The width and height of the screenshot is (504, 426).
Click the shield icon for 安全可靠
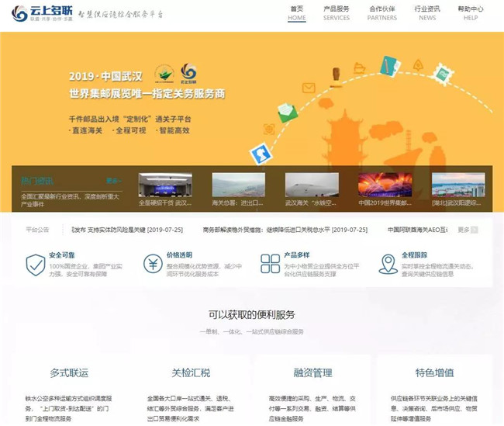36,265
